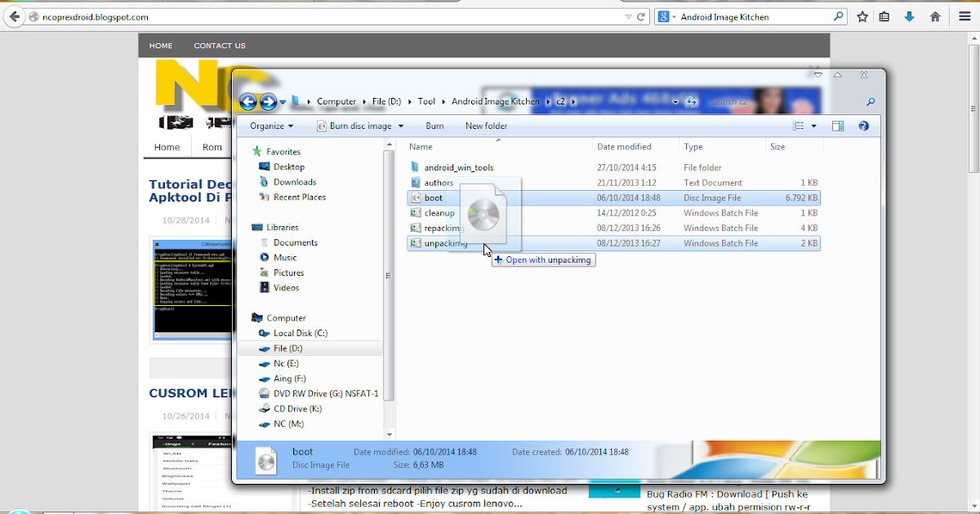The height and width of the screenshot is (514, 980).
Task: Open Music library
Action: [285, 258]
